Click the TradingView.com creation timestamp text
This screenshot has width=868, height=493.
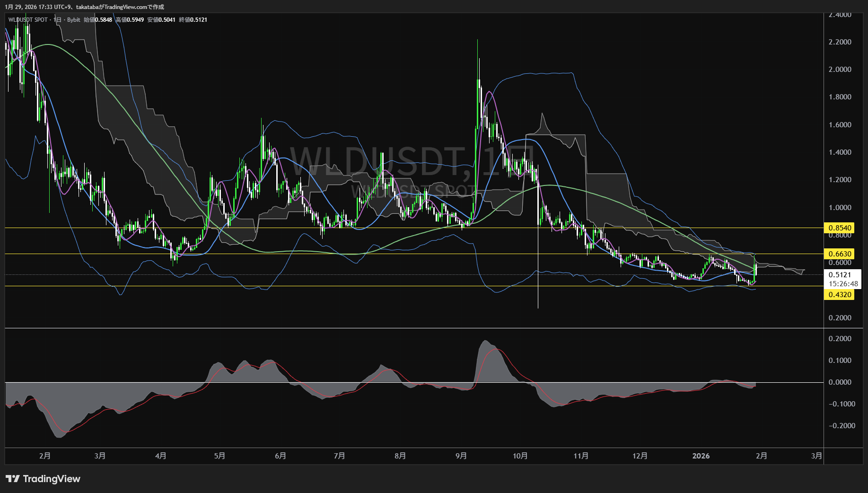click(85, 7)
